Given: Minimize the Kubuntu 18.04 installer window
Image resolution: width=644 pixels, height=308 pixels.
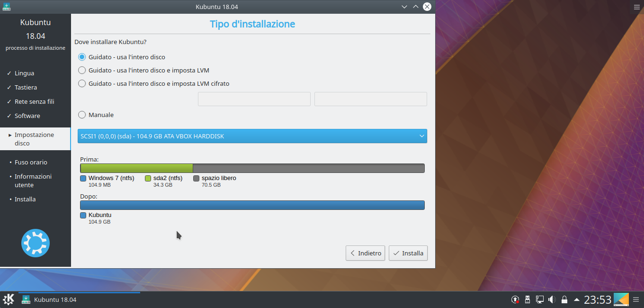Looking at the screenshot, I should click(x=404, y=7).
